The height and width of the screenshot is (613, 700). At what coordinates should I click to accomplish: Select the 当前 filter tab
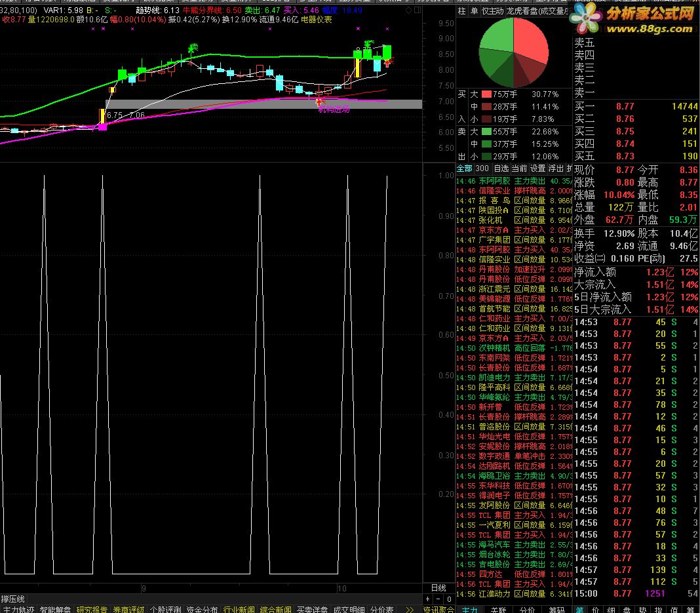[x=519, y=168]
